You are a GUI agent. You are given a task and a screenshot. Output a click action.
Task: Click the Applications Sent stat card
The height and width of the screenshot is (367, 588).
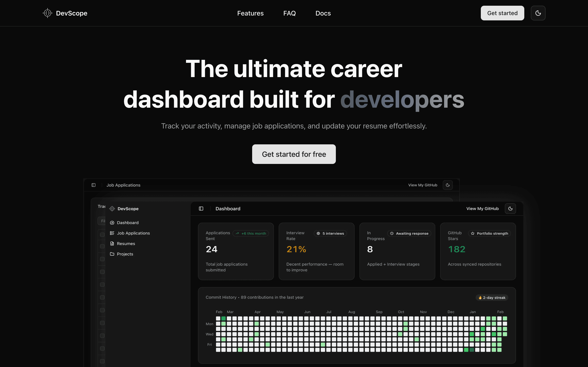[x=236, y=251]
